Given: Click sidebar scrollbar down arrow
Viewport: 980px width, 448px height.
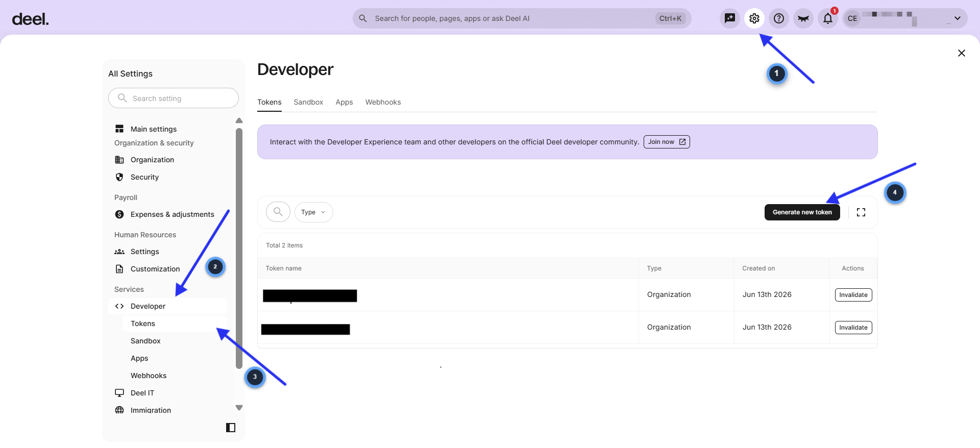Looking at the screenshot, I should (239, 408).
